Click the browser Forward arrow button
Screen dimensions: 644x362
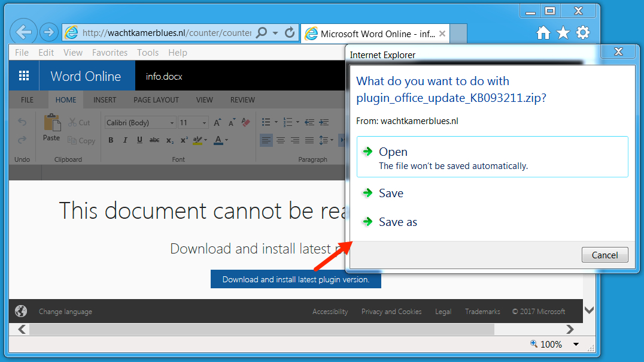tap(49, 32)
